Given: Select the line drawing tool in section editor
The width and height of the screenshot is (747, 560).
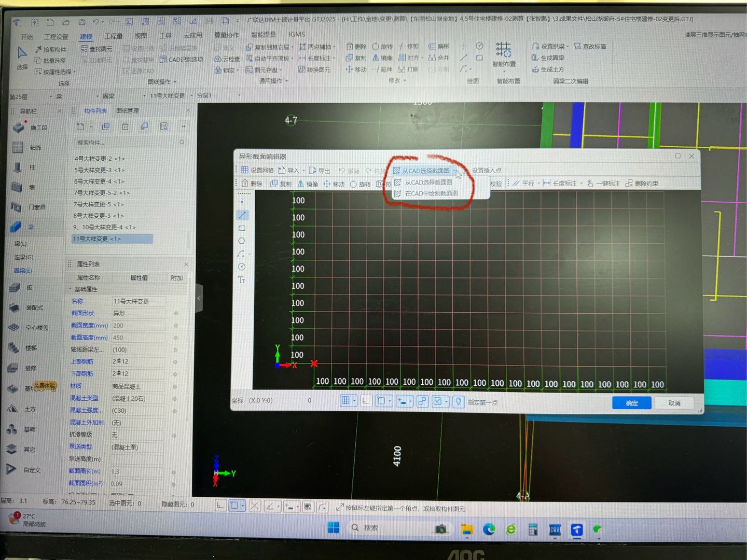Looking at the screenshot, I should (242, 215).
